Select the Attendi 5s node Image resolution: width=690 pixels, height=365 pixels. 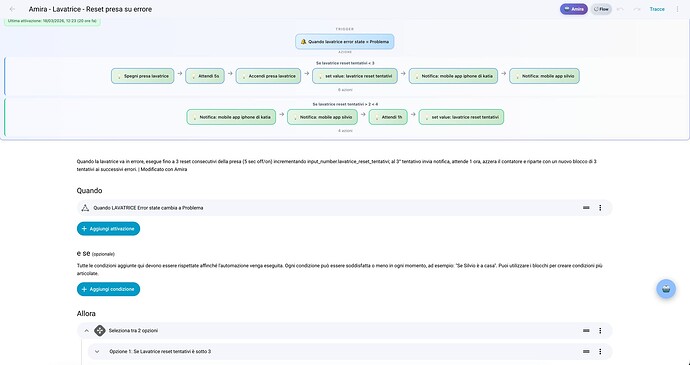(205, 76)
